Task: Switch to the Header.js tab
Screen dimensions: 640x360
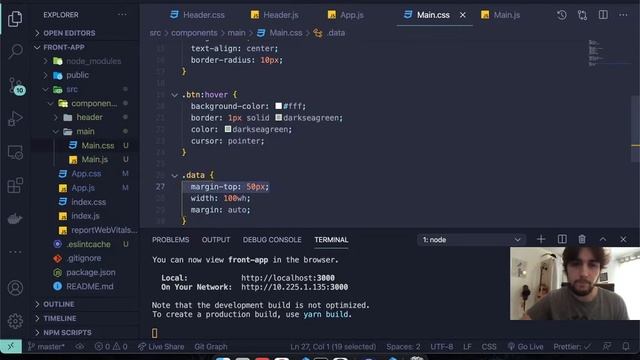Action: click(x=274, y=15)
